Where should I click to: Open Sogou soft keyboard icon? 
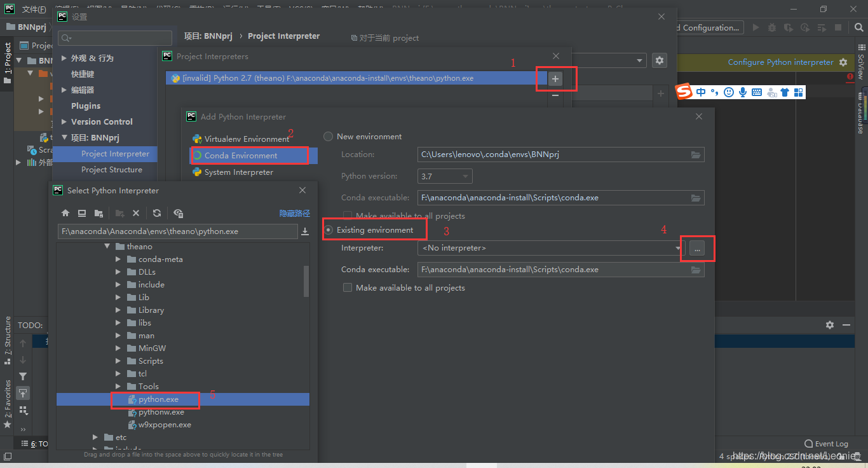[757, 92]
